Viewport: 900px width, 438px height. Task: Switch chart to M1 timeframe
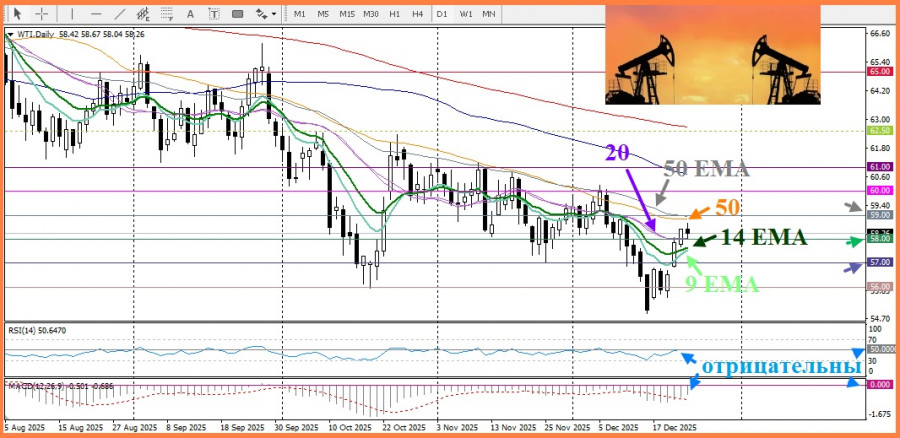coord(300,14)
